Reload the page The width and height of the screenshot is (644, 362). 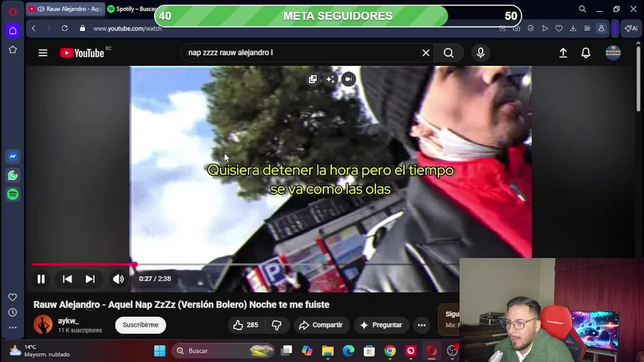click(x=64, y=29)
